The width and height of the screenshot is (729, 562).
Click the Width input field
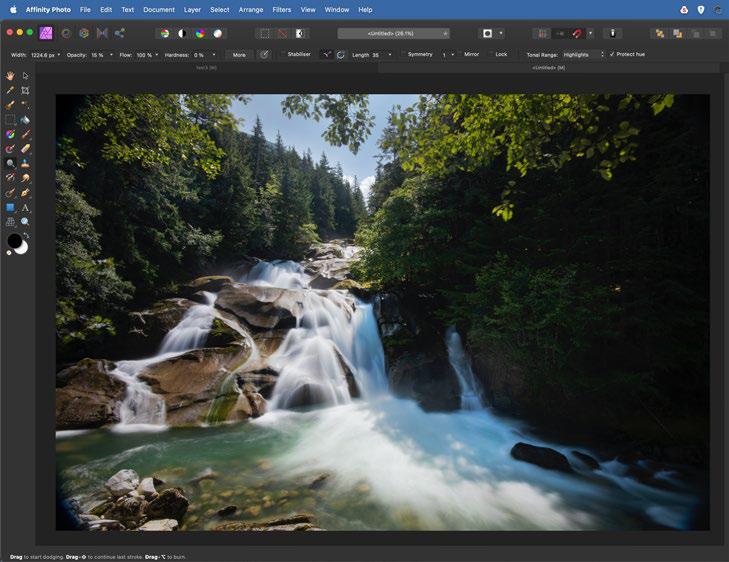pos(45,55)
